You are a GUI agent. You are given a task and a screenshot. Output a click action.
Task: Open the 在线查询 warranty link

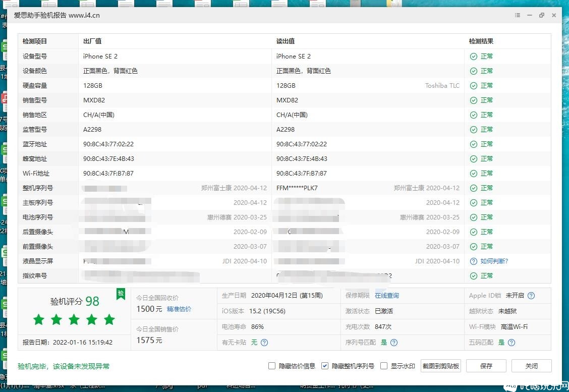point(387,296)
